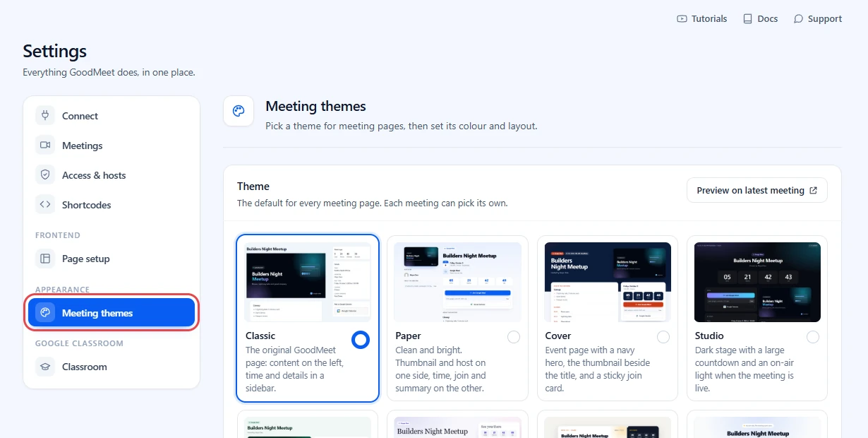Click Preview on latest meeting button
The height and width of the screenshot is (438, 868).
(x=757, y=191)
